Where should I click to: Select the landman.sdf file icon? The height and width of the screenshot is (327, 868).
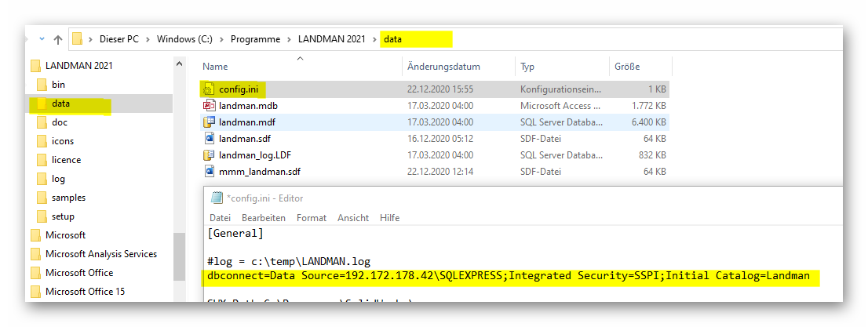click(x=209, y=138)
